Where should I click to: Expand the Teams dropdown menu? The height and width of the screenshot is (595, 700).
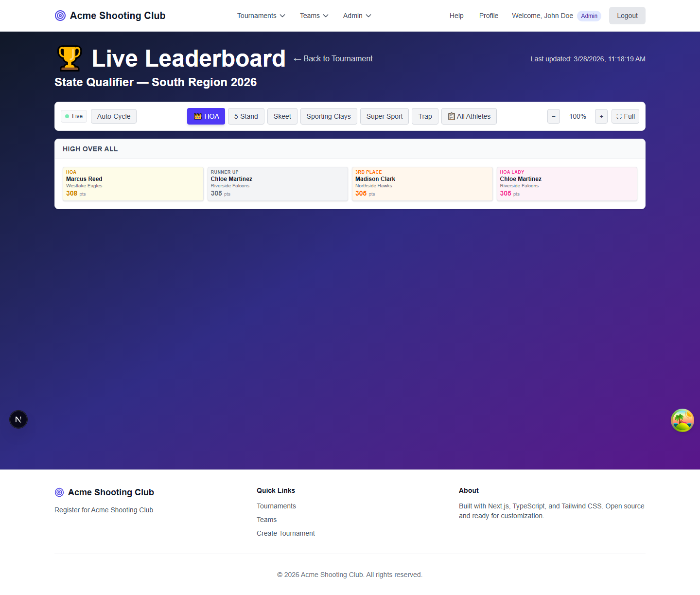(314, 16)
